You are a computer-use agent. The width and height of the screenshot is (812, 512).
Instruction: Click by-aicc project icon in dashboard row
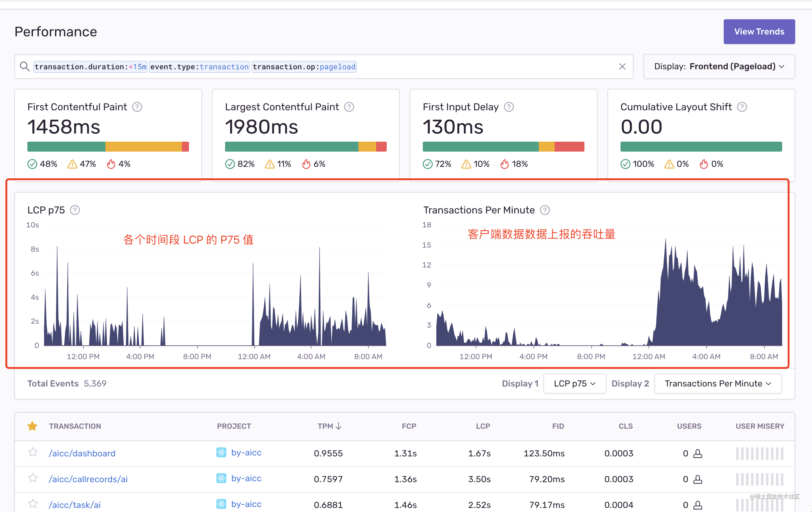point(221,452)
